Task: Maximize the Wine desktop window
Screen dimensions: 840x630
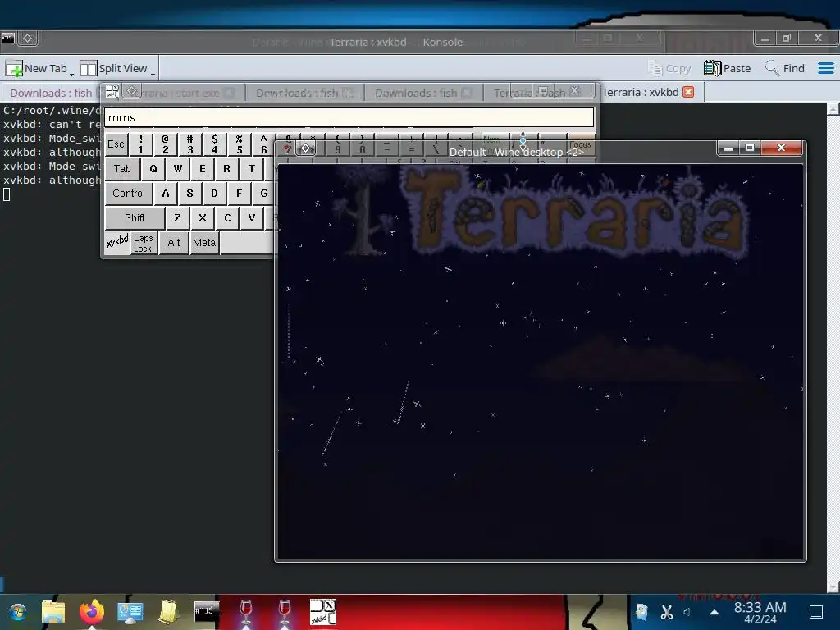Action: (x=750, y=148)
